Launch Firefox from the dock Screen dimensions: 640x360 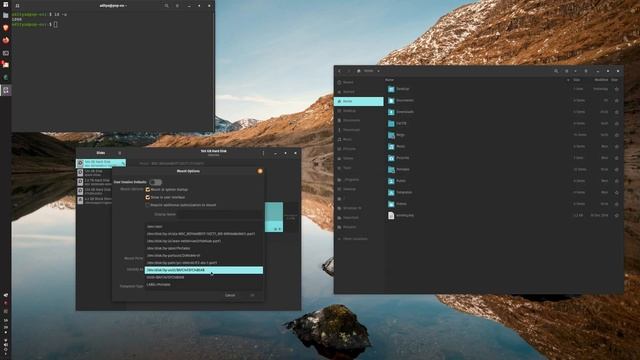tap(6, 40)
